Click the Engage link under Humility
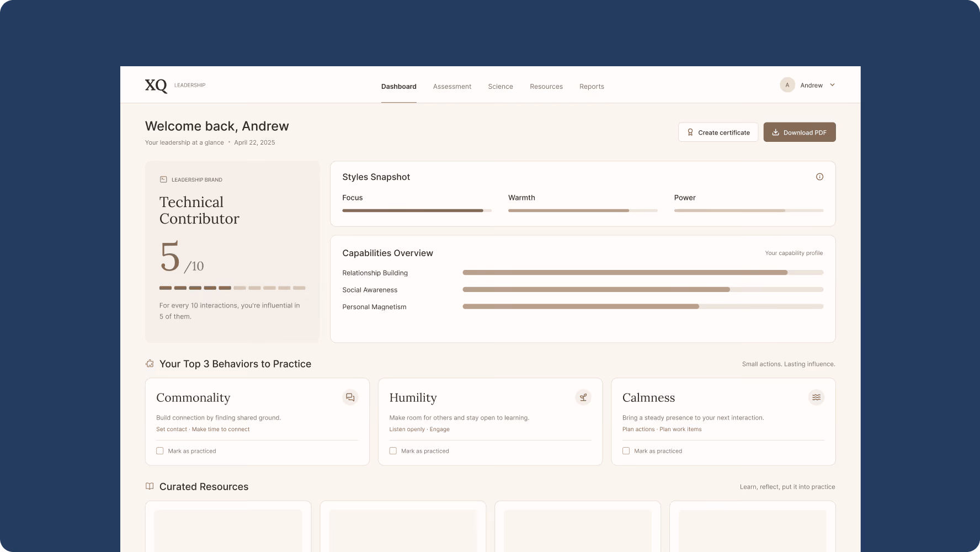 tap(440, 429)
